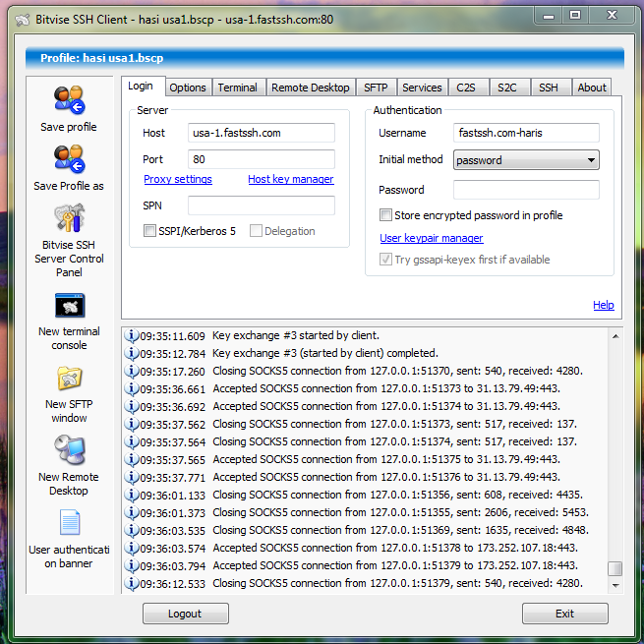
Task: Launch New SFTP window
Action: tap(69, 379)
